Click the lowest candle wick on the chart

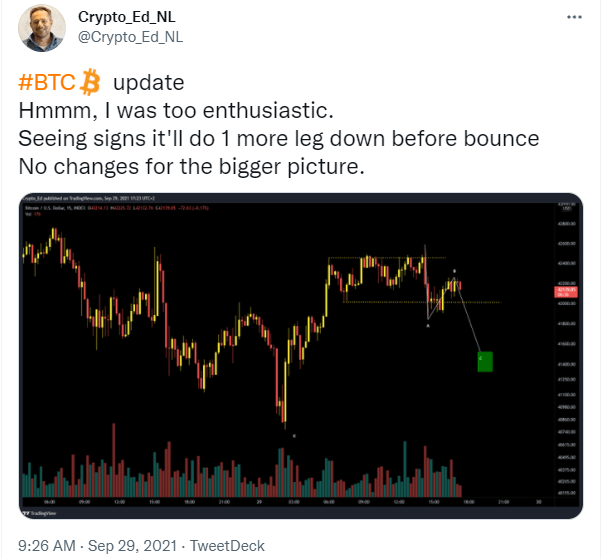click(x=283, y=422)
